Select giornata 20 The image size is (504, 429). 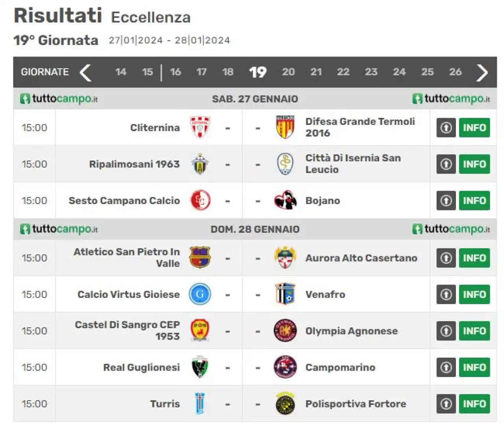tap(288, 72)
